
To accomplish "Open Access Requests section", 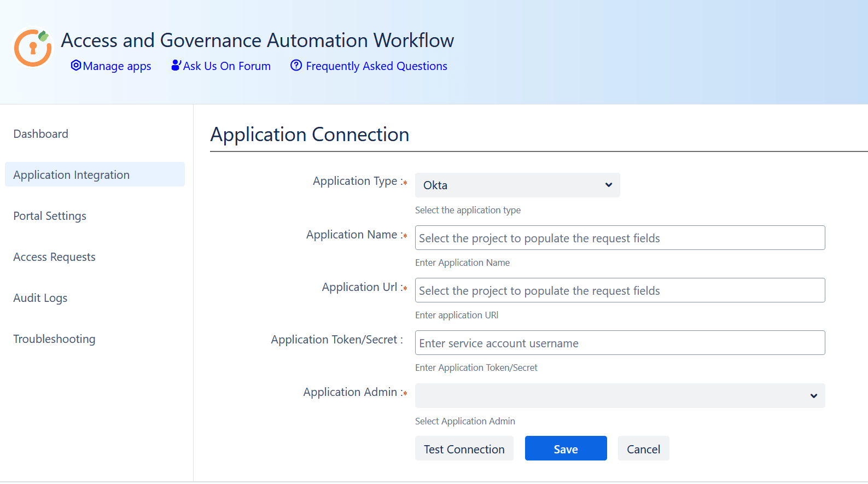I will (54, 257).
